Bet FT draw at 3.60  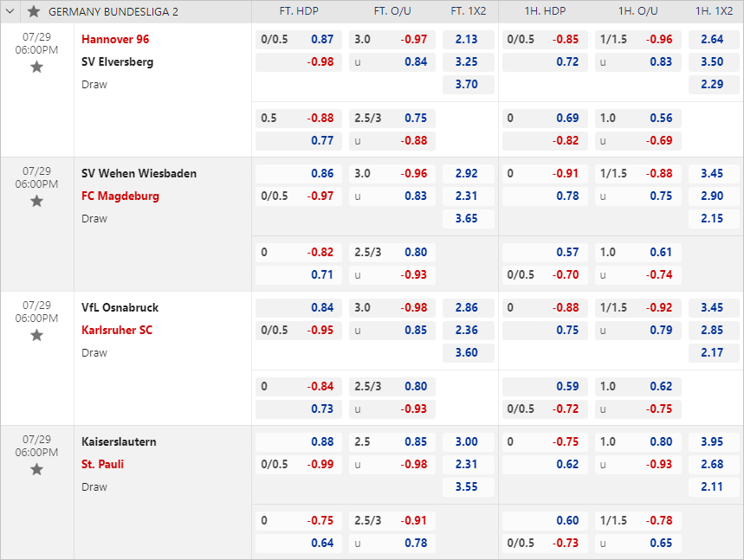coord(469,353)
